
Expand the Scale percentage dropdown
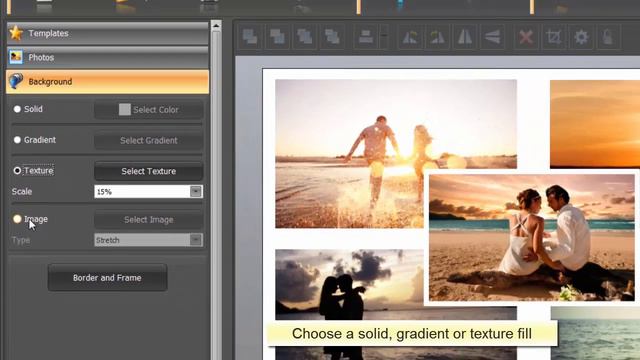196,191
